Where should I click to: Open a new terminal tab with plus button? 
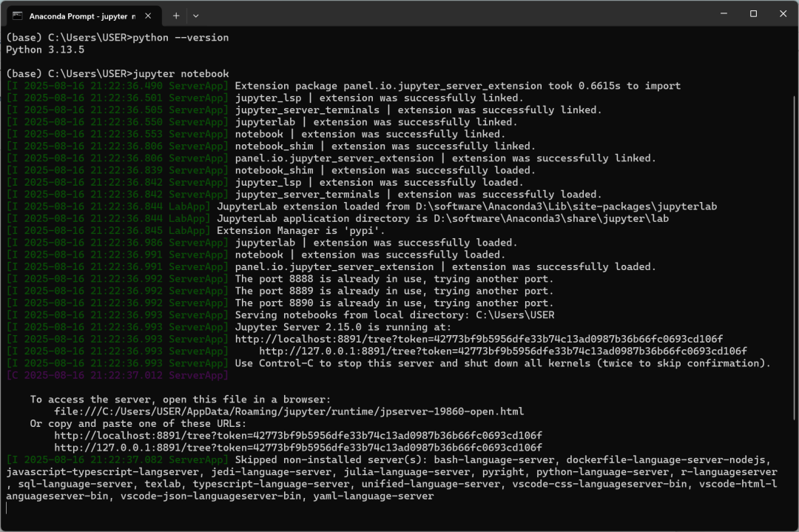pyautogui.click(x=176, y=16)
